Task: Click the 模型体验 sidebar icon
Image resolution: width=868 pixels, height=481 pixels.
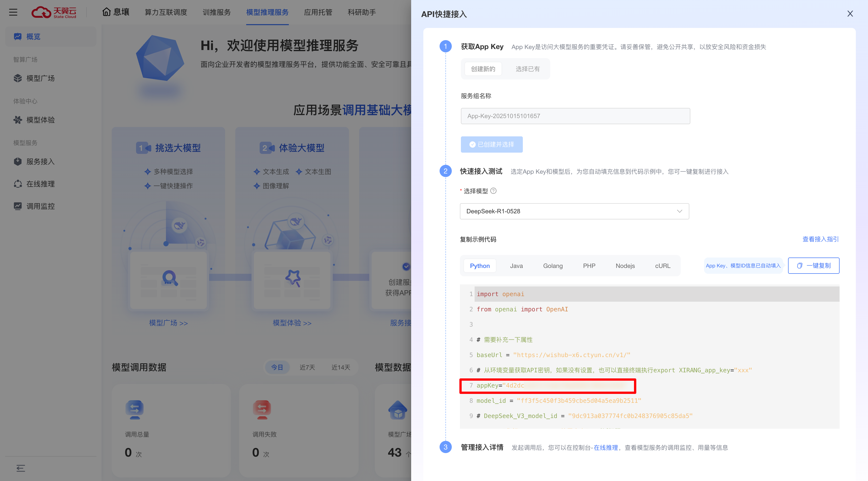Action: pyautogui.click(x=18, y=120)
